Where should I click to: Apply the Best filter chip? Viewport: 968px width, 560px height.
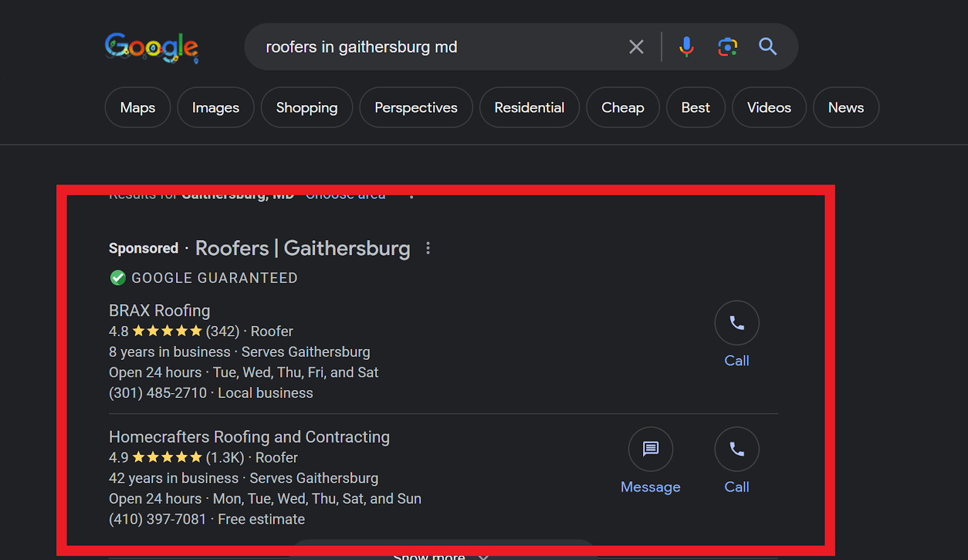pos(696,108)
